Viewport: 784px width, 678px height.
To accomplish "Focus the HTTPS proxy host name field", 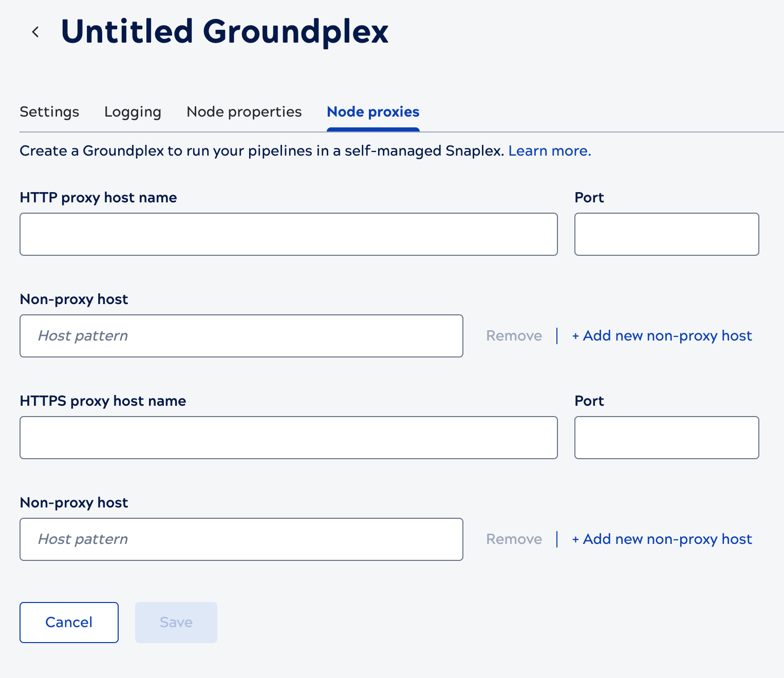I will [x=289, y=438].
